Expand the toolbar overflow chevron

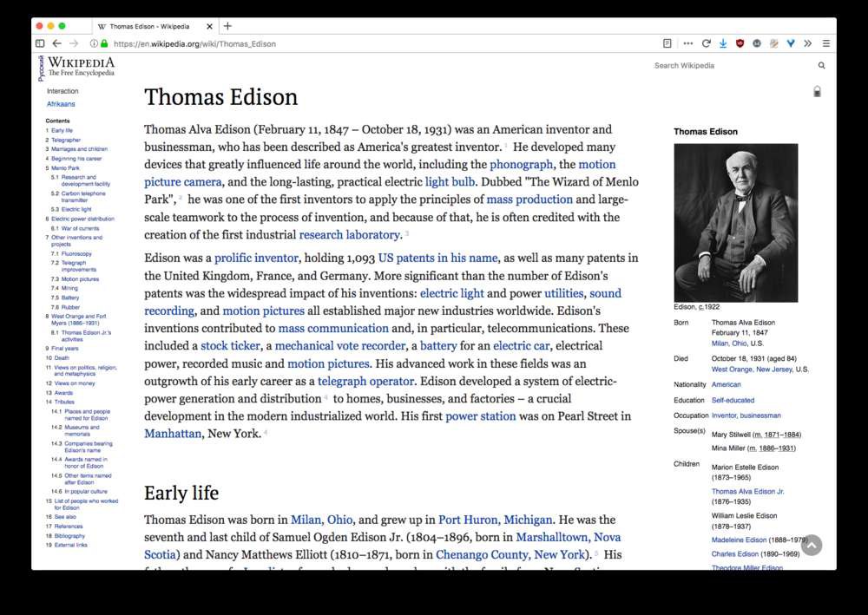coord(808,43)
